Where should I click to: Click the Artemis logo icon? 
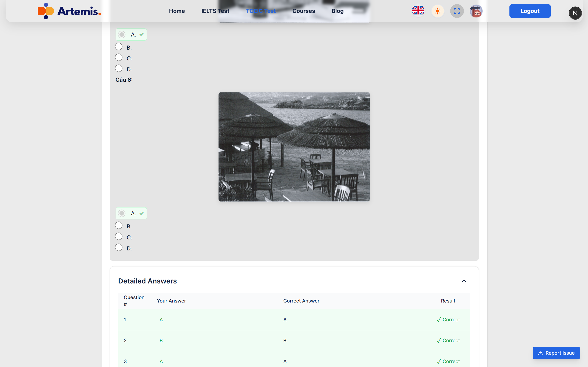pyautogui.click(x=46, y=11)
